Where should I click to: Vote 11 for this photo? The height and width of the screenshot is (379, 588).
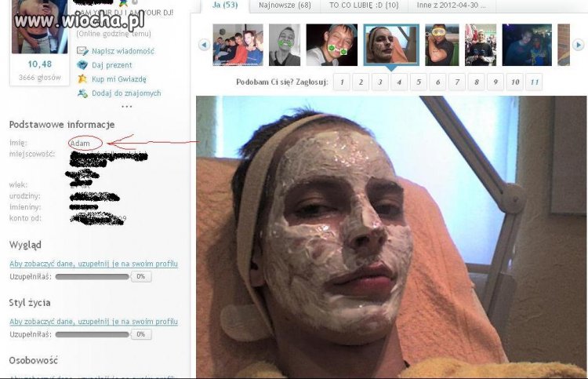pos(534,82)
